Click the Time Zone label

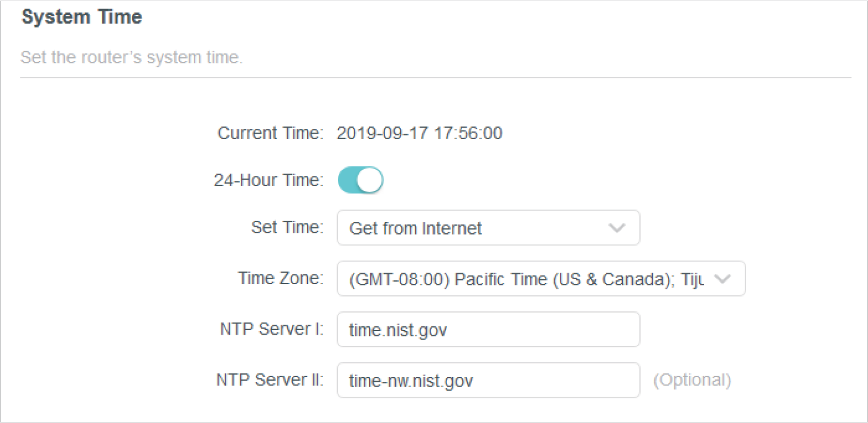coord(281,279)
